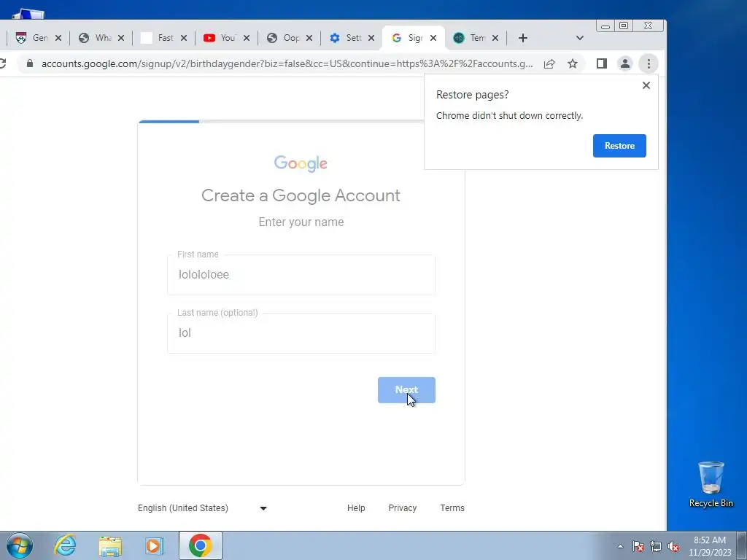Click the Chrome taskbar icon
Image resolution: width=747 pixels, height=560 pixels.
(x=201, y=545)
